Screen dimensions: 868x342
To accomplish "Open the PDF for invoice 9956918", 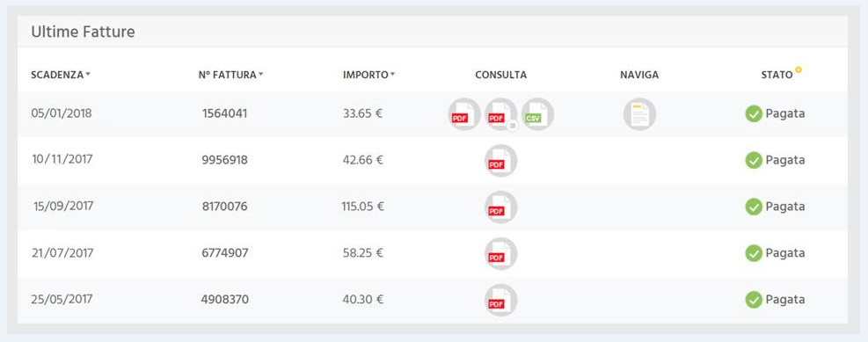I will 501,161.
